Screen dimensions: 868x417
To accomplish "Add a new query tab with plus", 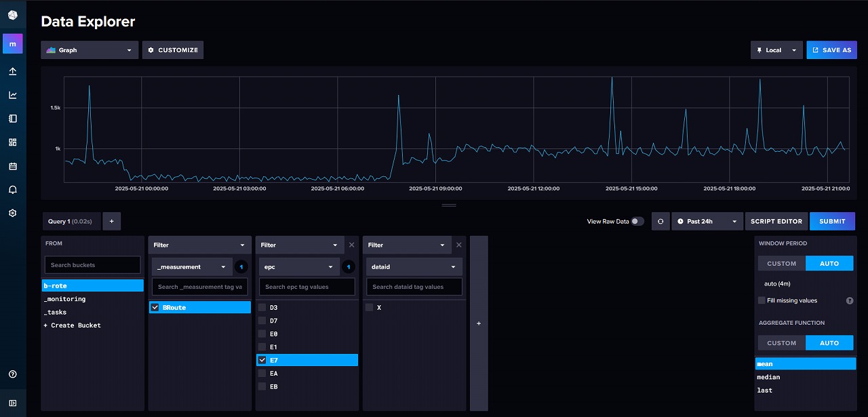I will coord(111,221).
